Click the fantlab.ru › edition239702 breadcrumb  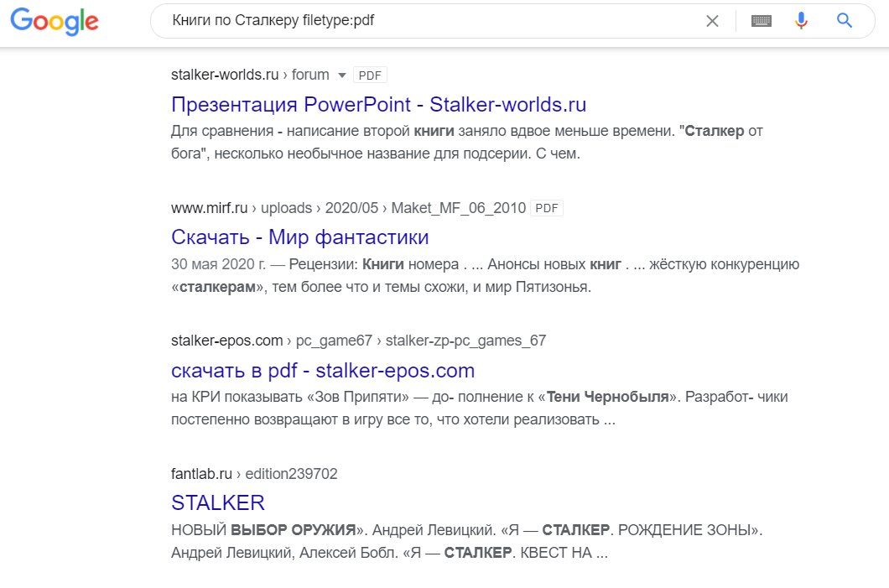[x=254, y=474]
